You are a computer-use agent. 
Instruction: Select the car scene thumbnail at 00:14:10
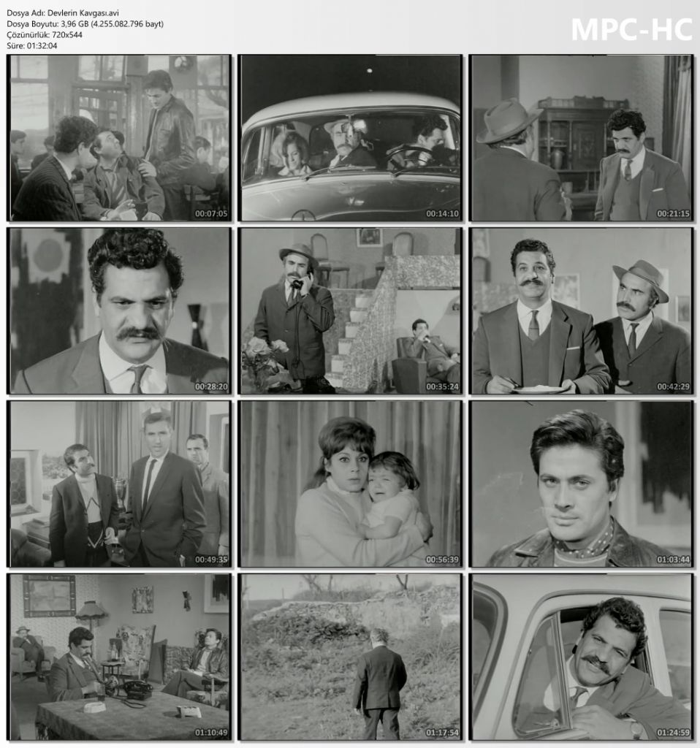pos(351,138)
